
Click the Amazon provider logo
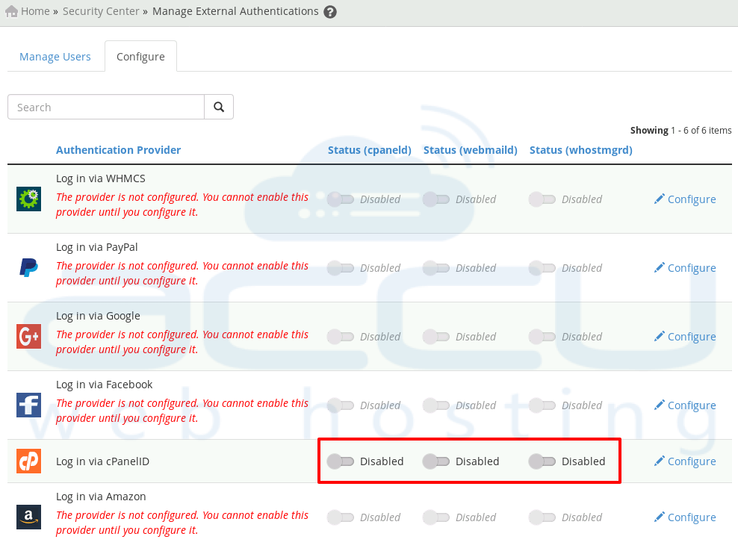coord(28,517)
